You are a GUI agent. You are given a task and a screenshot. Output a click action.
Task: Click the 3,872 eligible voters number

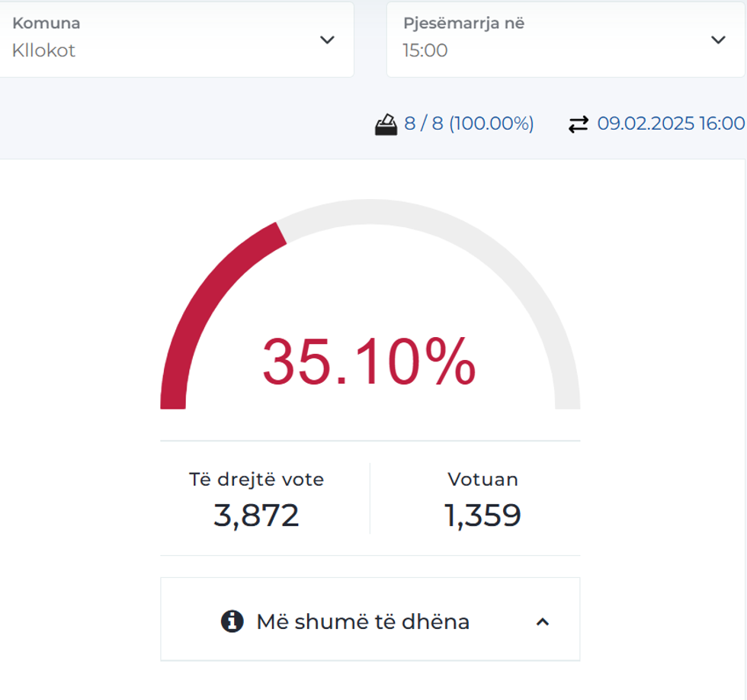[256, 515]
